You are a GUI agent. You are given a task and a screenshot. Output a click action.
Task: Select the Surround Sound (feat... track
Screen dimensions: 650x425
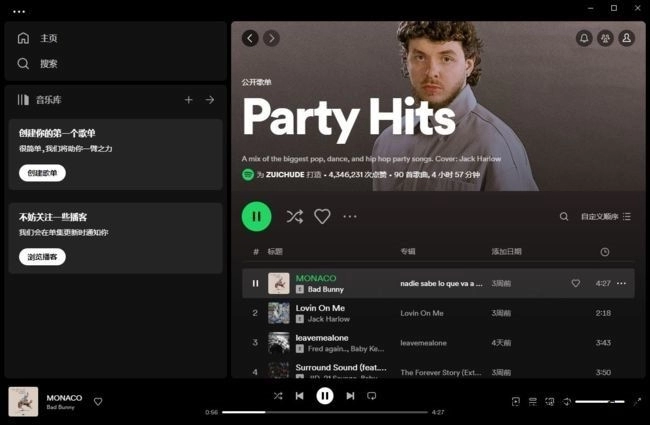(x=341, y=367)
